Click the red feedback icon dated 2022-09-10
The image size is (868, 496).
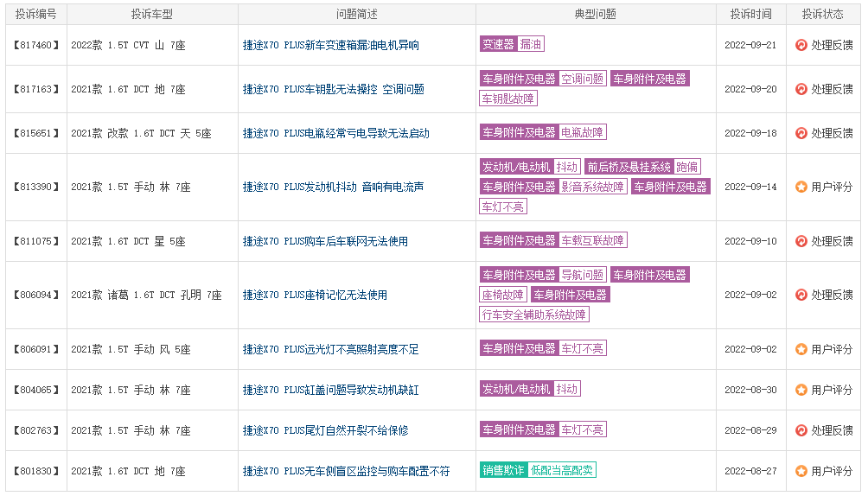(x=801, y=241)
